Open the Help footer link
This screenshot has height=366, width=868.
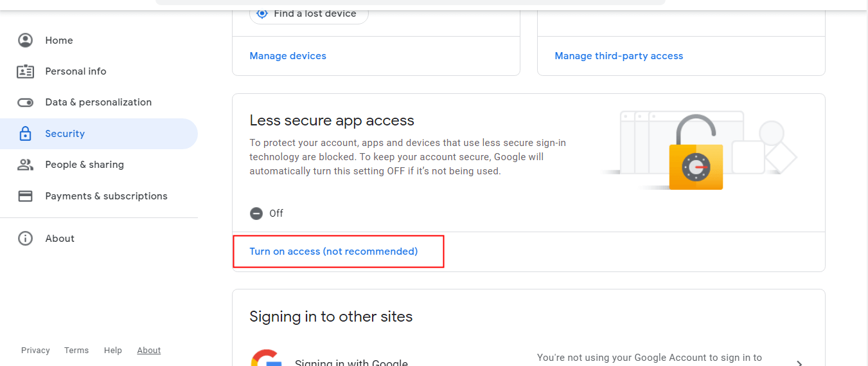pos(113,351)
